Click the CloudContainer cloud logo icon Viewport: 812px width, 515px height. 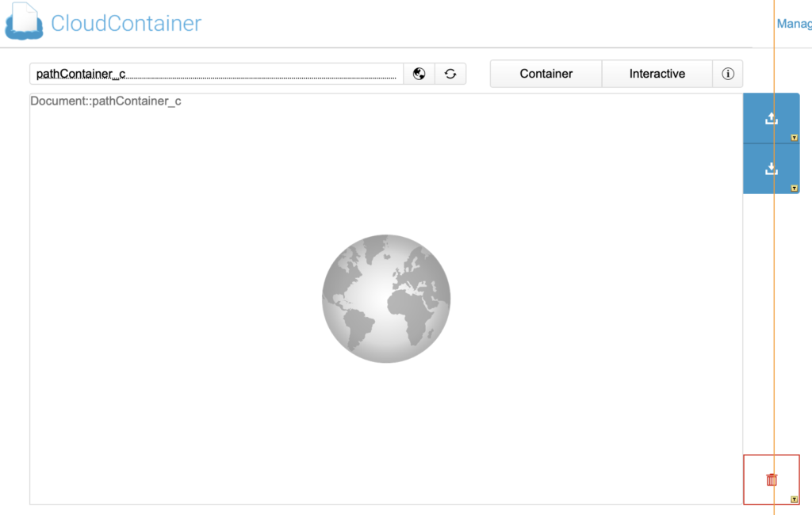pyautogui.click(x=25, y=21)
